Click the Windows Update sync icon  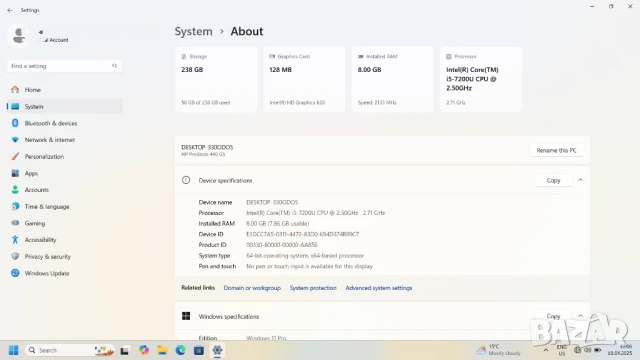(x=15, y=273)
